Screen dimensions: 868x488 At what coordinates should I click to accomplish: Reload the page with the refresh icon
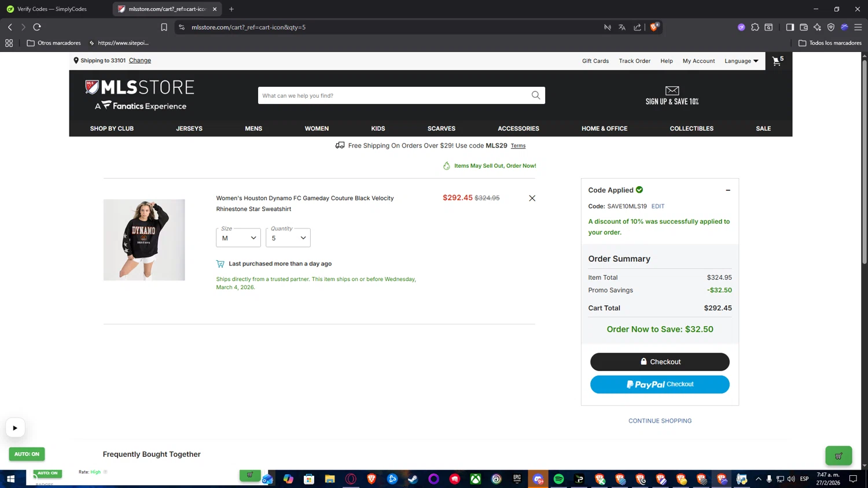coord(37,27)
